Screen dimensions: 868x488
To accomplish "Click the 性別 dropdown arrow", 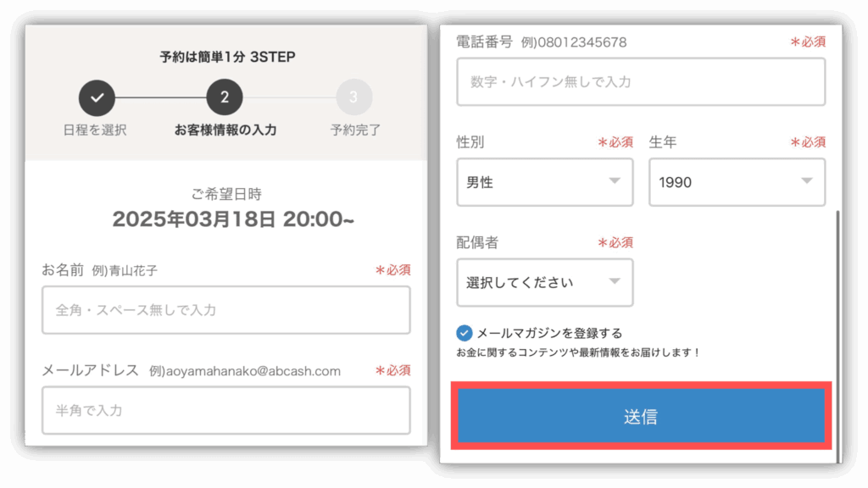I will click(x=615, y=181).
